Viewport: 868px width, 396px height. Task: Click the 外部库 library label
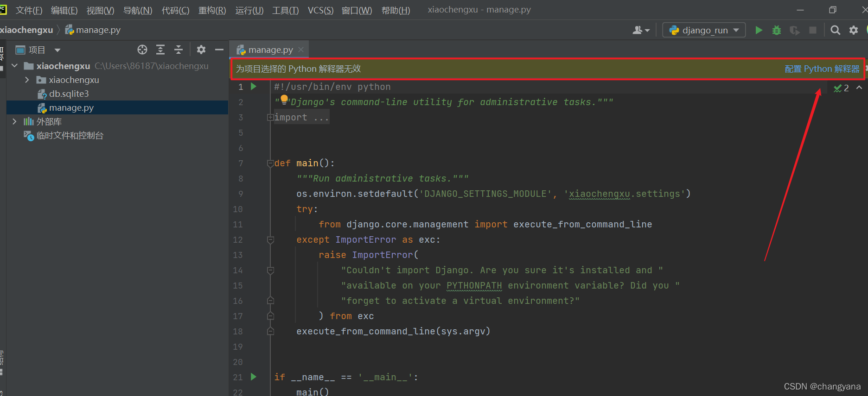49,121
